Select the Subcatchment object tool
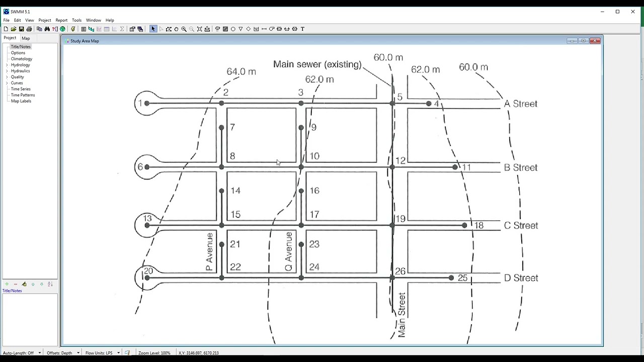The width and height of the screenshot is (644, 362). pos(225,29)
